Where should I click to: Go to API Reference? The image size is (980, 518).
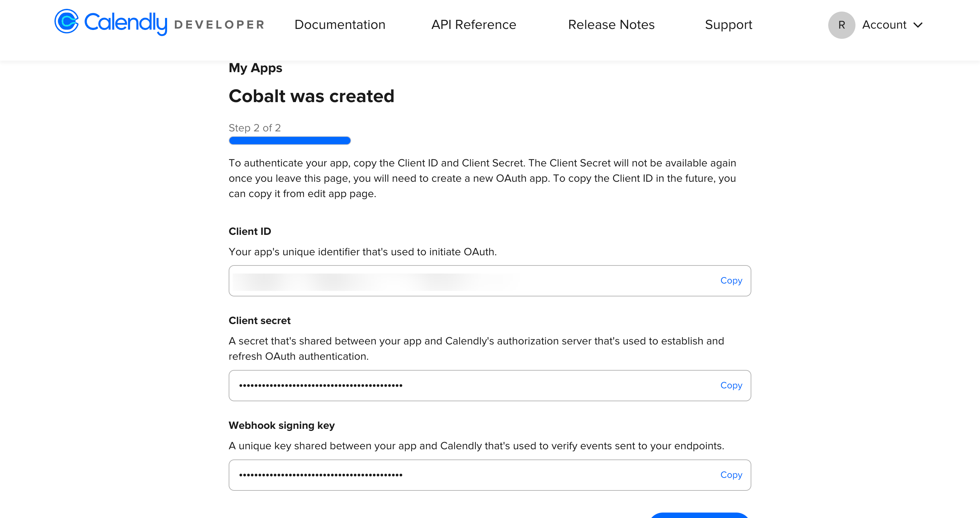474,25
